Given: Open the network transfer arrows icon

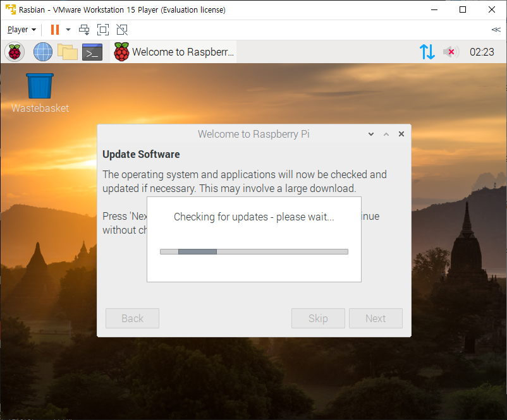Looking at the screenshot, I should (x=427, y=52).
